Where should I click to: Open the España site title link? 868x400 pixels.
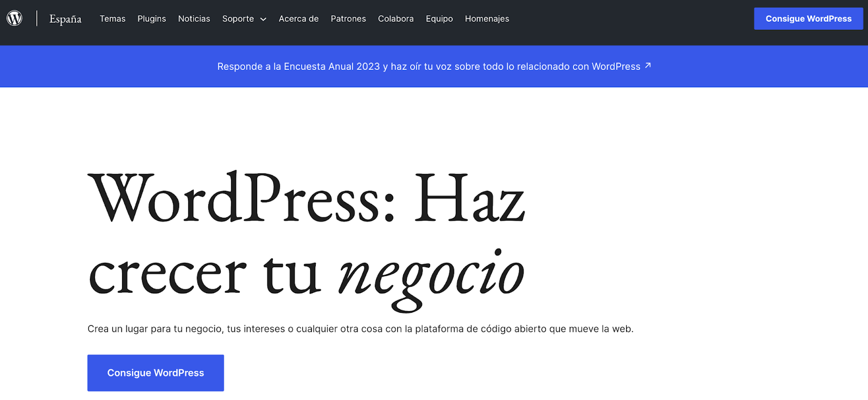65,19
